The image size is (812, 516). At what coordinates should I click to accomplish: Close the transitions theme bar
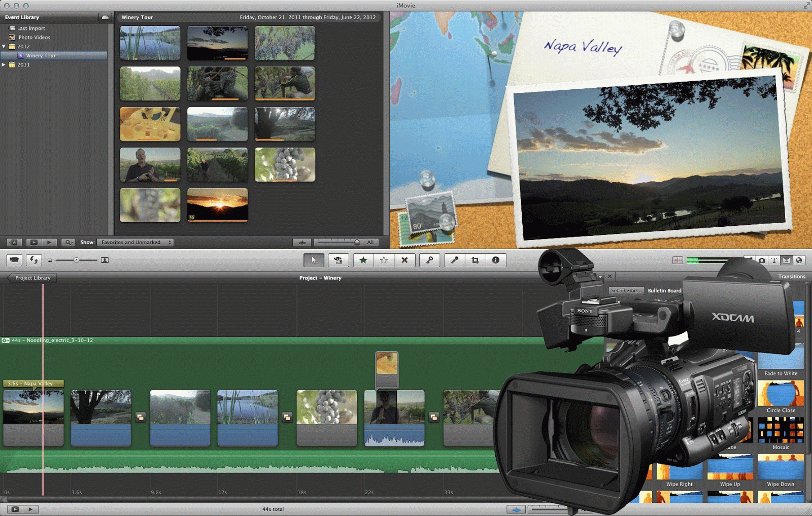click(610, 277)
